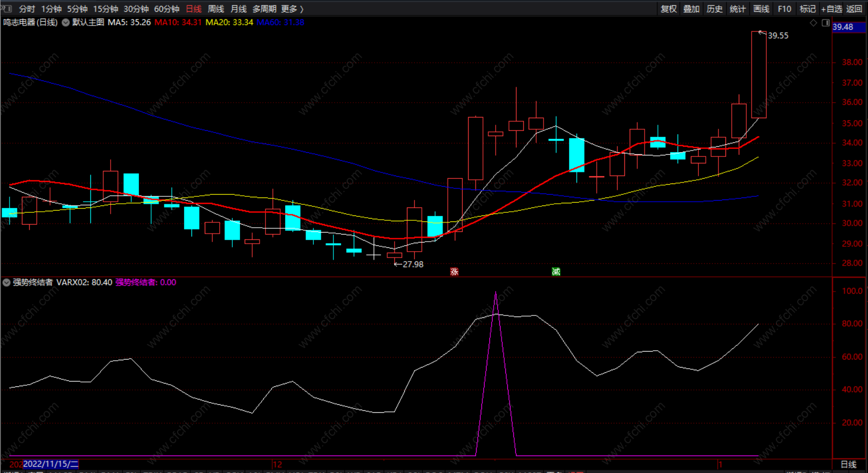Viewport: 868px width, 473px height.
Task: Click month marker 1 on time axis
Action: point(720,464)
